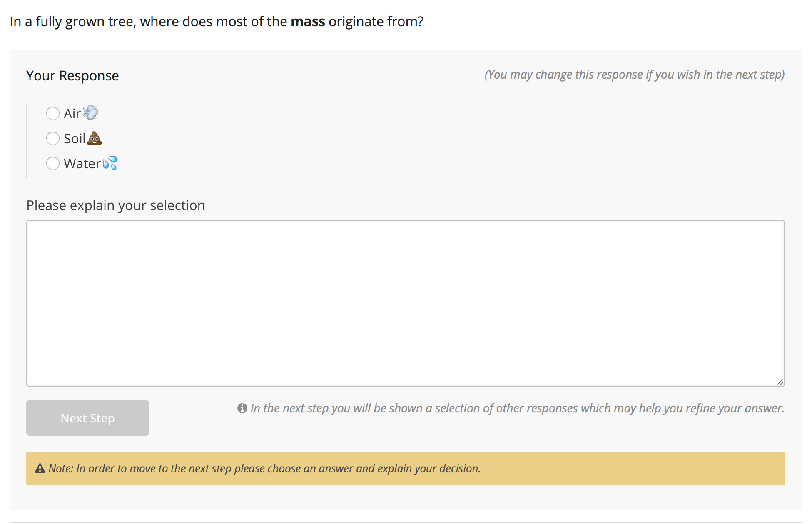Click the italic 'In the next step' info text
This screenshot has height=524, width=812.
[x=517, y=408]
